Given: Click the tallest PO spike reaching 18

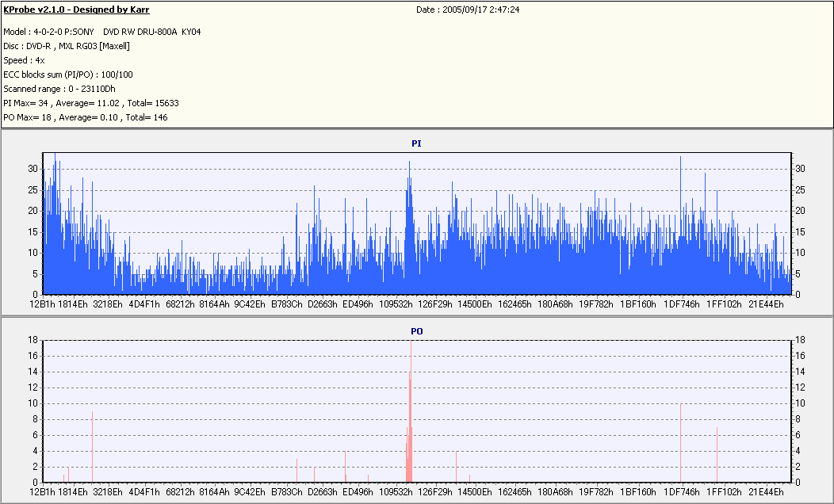Looking at the screenshot, I should point(411,411).
